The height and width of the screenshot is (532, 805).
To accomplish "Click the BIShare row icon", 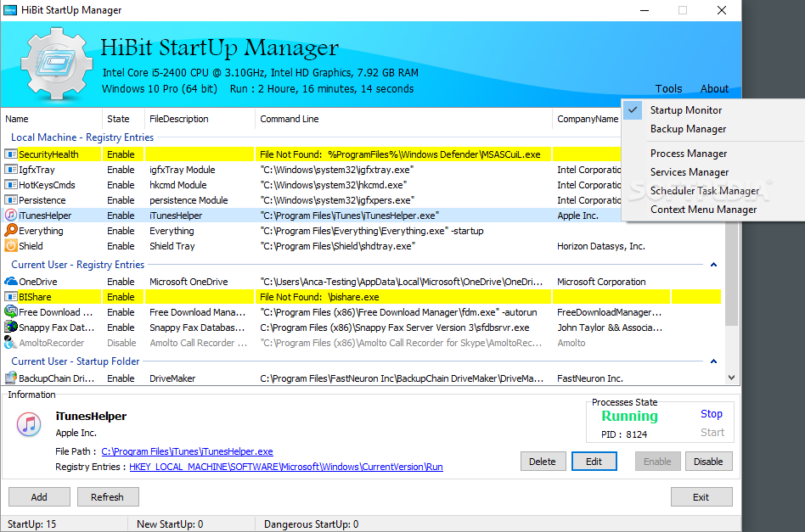I will pos(11,297).
